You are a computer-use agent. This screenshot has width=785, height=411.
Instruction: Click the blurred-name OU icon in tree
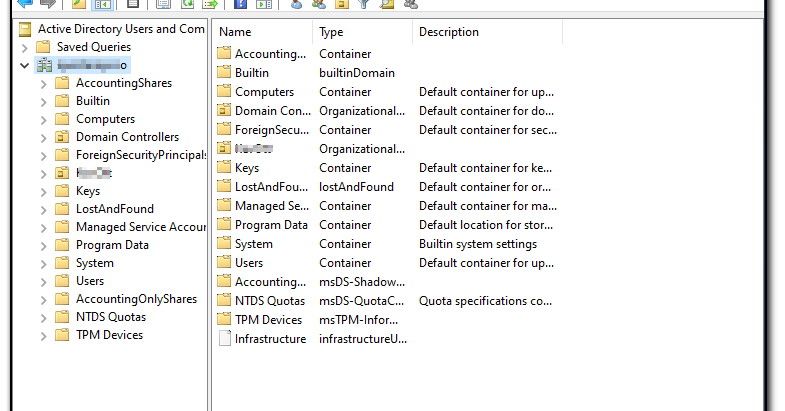[62, 173]
